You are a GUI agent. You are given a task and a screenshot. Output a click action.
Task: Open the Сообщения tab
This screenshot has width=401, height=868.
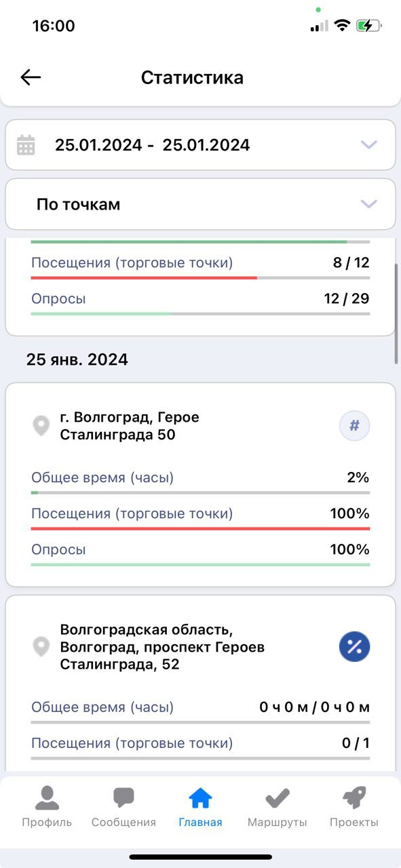tap(123, 807)
